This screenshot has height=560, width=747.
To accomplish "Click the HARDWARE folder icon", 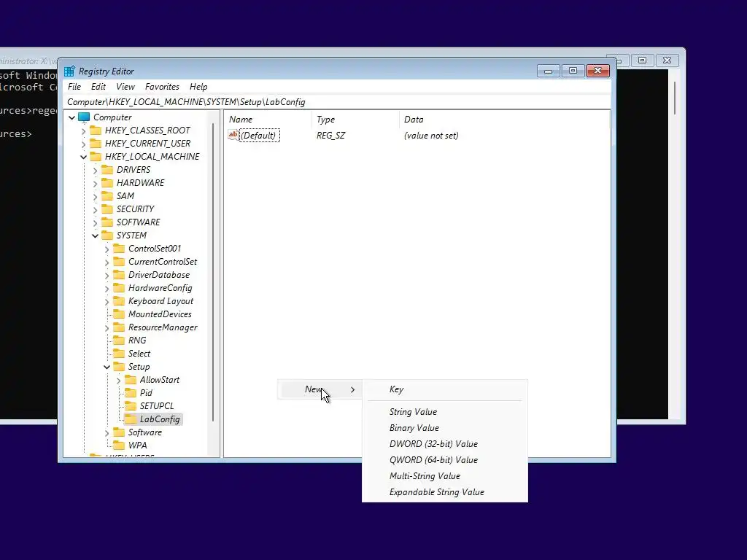I will [107, 183].
